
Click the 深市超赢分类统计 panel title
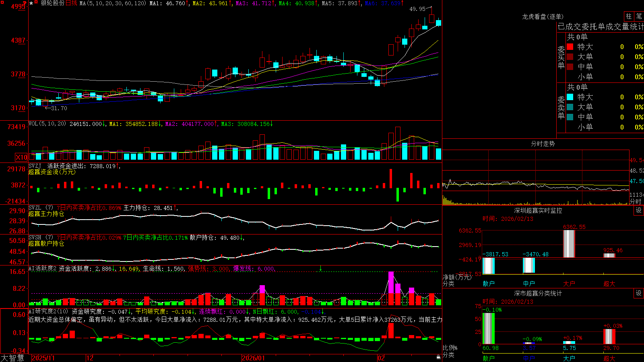tap(538, 293)
